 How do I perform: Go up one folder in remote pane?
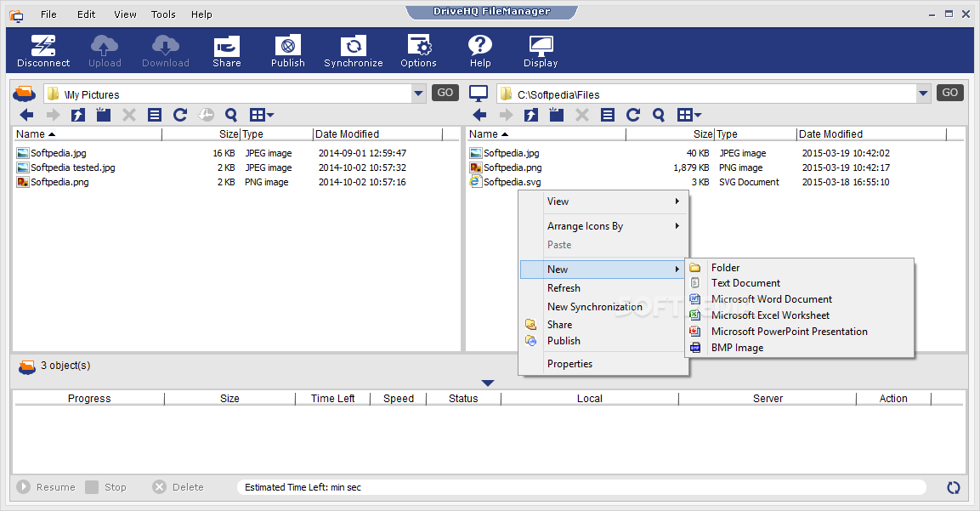click(x=78, y=115)
